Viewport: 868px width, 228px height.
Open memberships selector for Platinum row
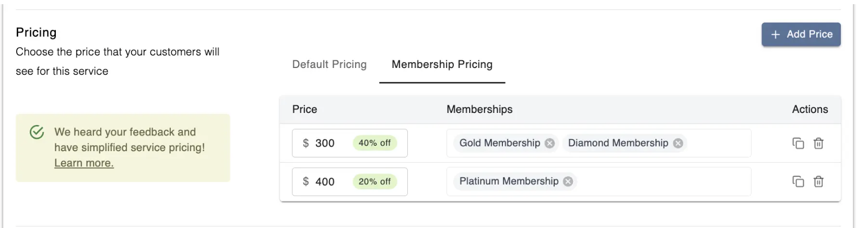[x=663, y=181]
